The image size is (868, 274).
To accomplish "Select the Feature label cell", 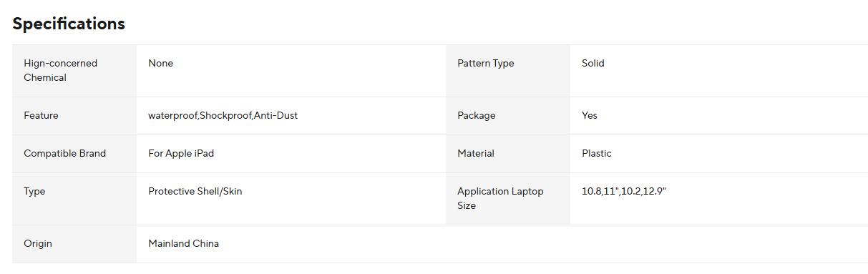I will tap(74, 116).
